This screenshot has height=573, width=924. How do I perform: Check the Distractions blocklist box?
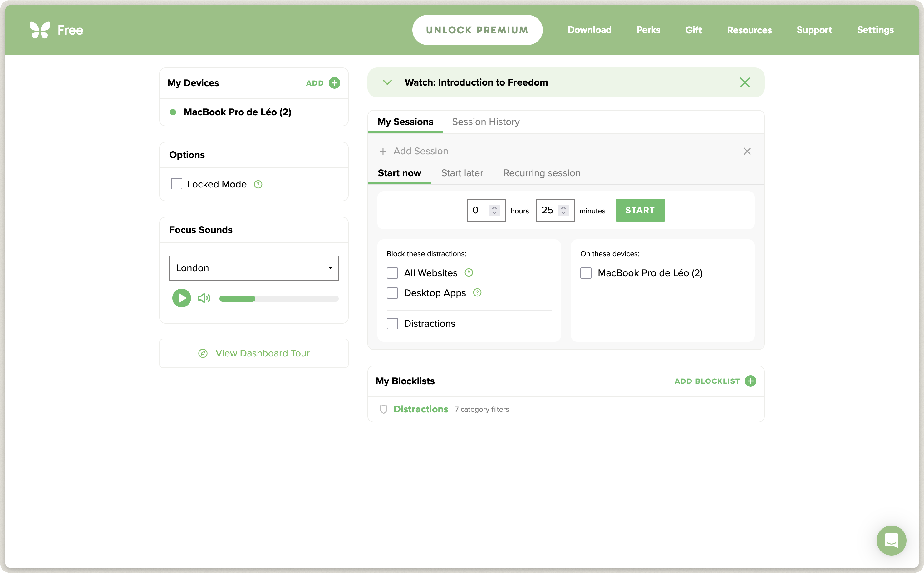(392, 324)
